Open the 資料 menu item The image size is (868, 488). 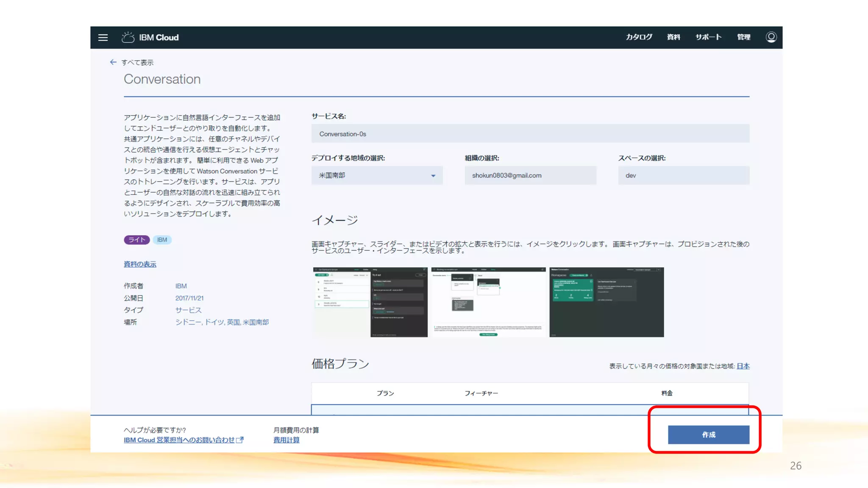click(673, 37)
